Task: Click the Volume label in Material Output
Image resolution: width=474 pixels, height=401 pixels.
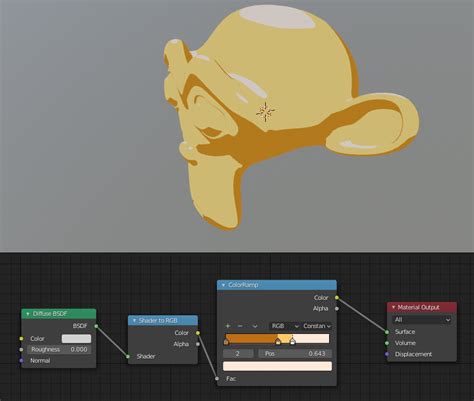Action: (x=405, y=343)
